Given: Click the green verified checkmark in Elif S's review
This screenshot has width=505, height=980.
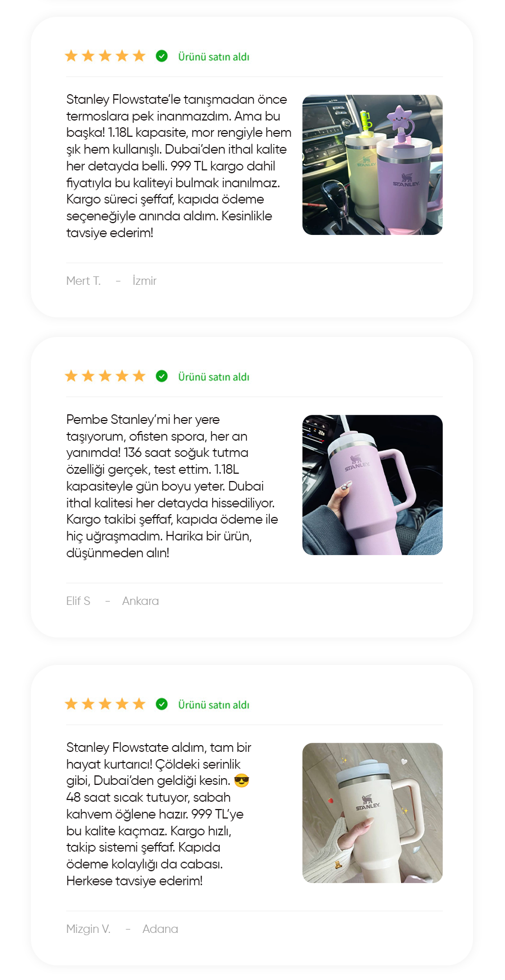Looking at the screenshot, I should [162, 376].
